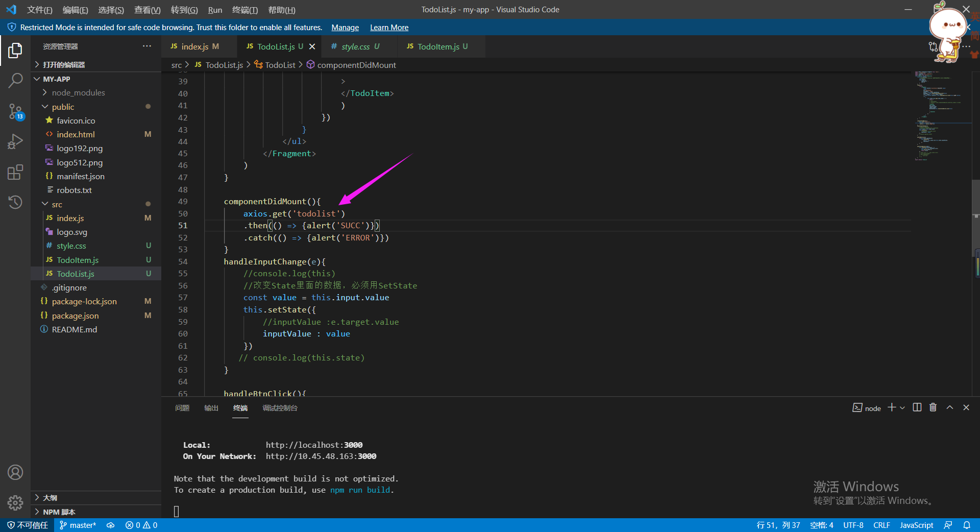Open the Run and Debug view
The width and height of the screenshot is (980, 532).
point(15,141)
